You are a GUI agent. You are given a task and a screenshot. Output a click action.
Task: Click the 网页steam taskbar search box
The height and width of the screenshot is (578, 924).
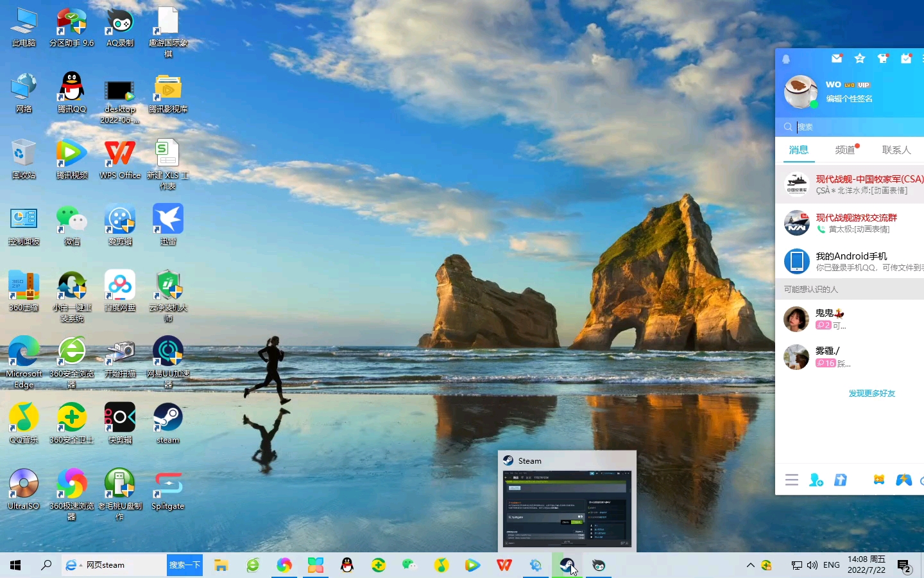pyautogui.click(x=114, y=565)
